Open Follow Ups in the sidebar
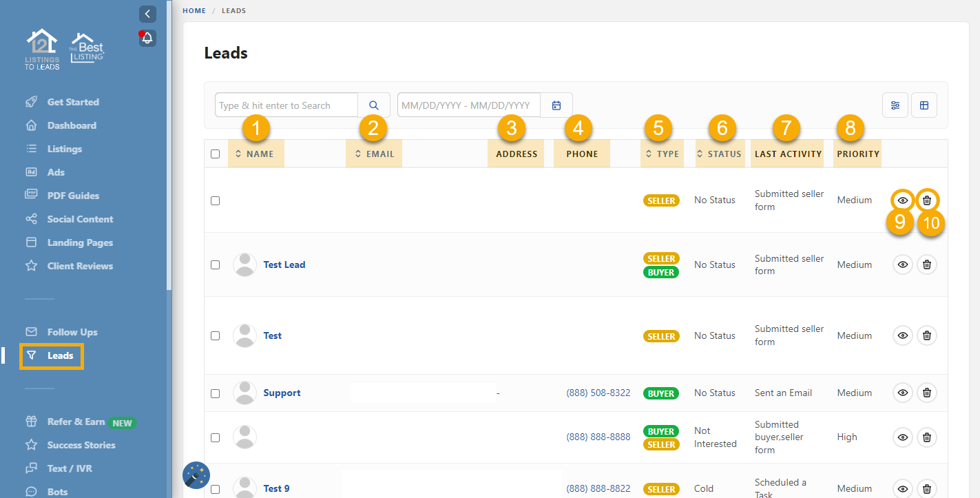This screenshot has width=980, height=498. click(x=72, y=332)
